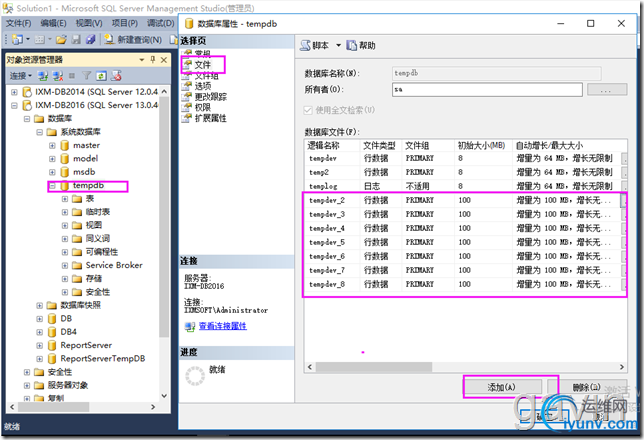Click the 查看连接属性 link
Viewport: 644px width, 440px height.
(x=223, y=326)
